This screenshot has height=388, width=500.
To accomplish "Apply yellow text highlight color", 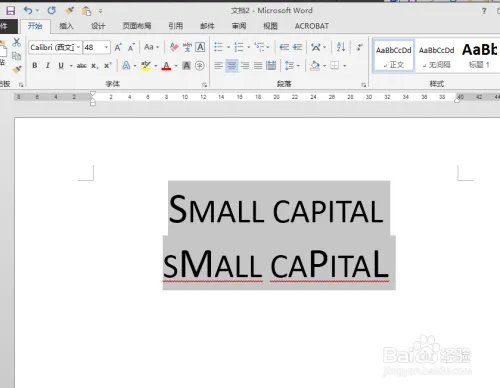I will coord(146,66).
